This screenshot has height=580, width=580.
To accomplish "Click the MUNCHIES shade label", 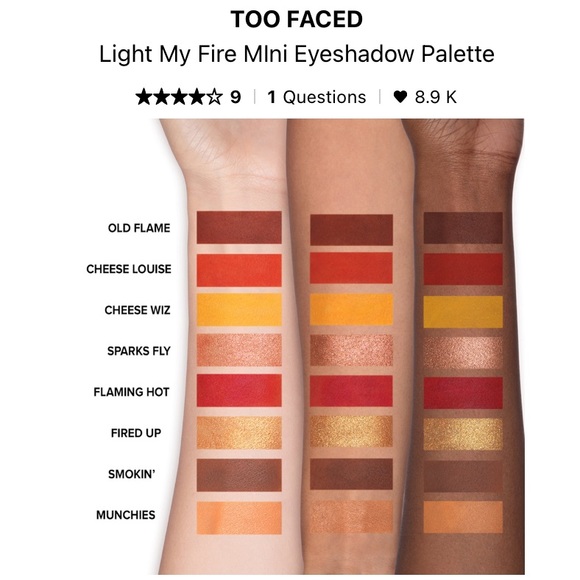I will tap(126, 515).
